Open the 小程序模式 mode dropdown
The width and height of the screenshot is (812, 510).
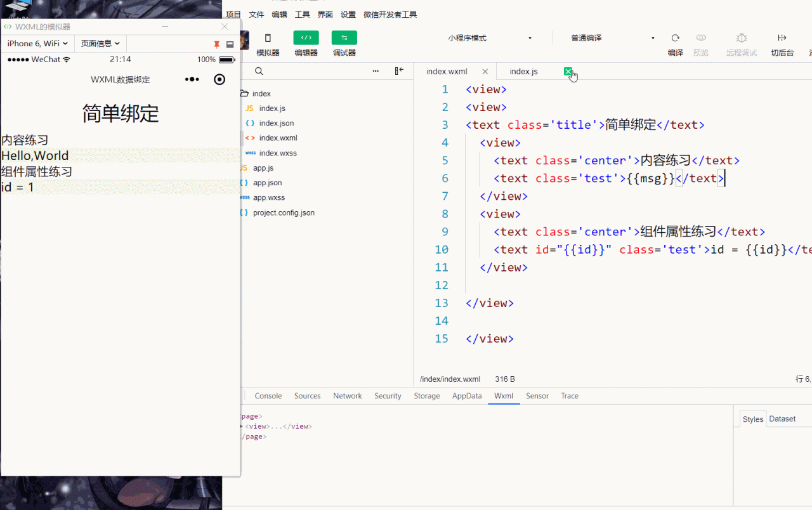[x=490, y=38]
